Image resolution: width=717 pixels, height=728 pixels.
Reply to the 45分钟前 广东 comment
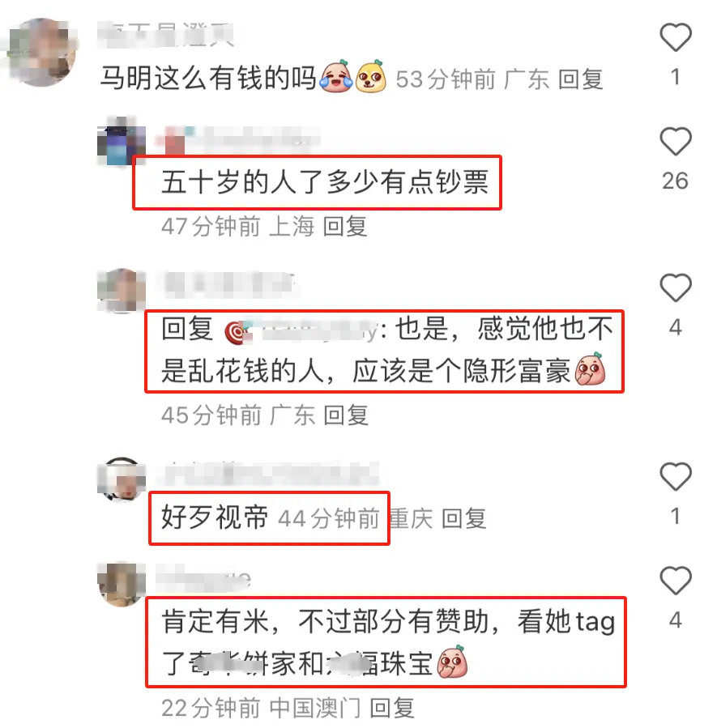coord(346,415)
